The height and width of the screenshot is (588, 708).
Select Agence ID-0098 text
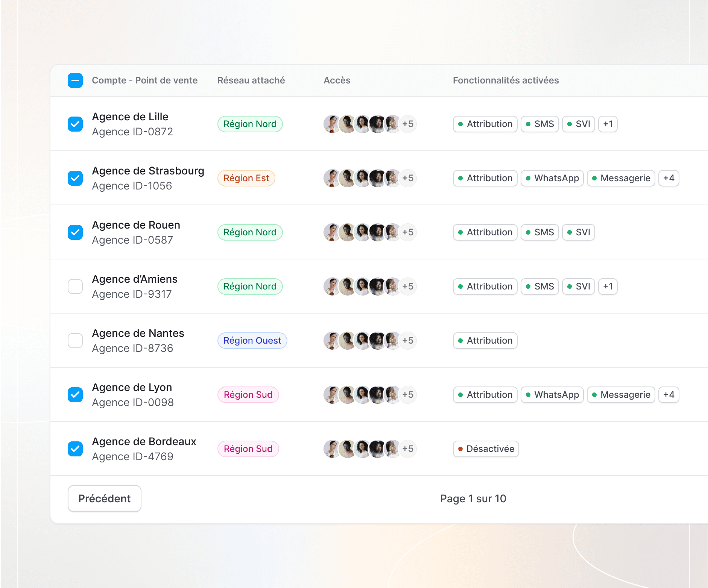click(x=133, y=402)
